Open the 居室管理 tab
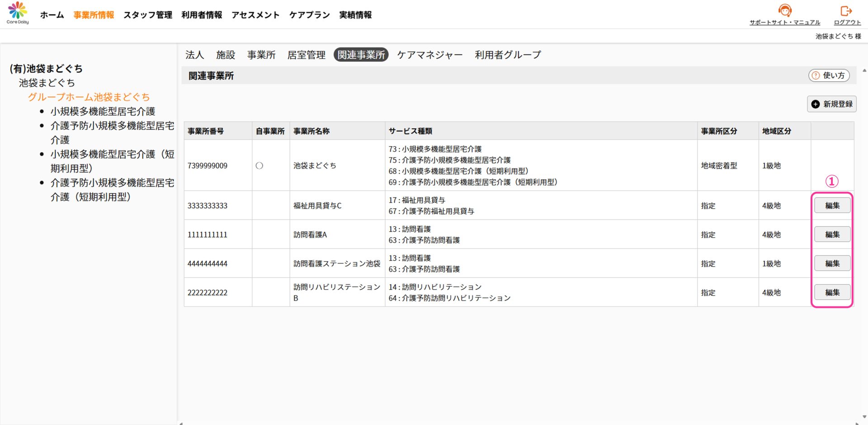Image resolution: width=868 pixels, height=425 pixels. 306,55
